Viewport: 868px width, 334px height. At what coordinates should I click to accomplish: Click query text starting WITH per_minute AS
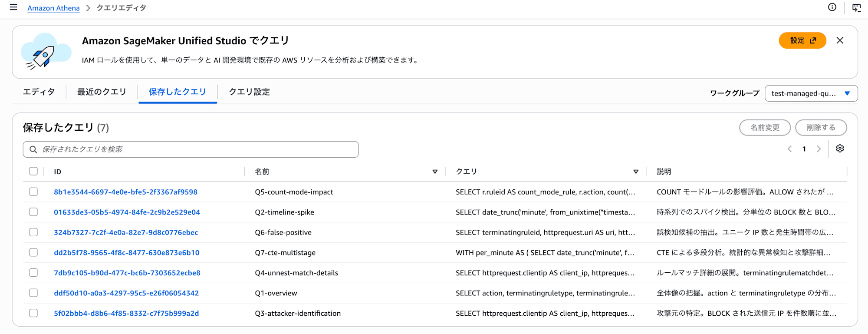coord(545,253)
